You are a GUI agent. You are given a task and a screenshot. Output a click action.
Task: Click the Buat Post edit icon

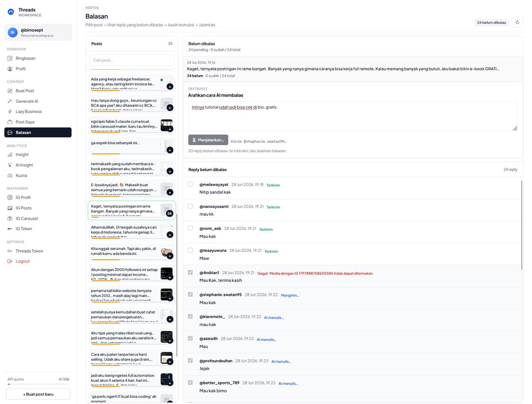point(10,91)
